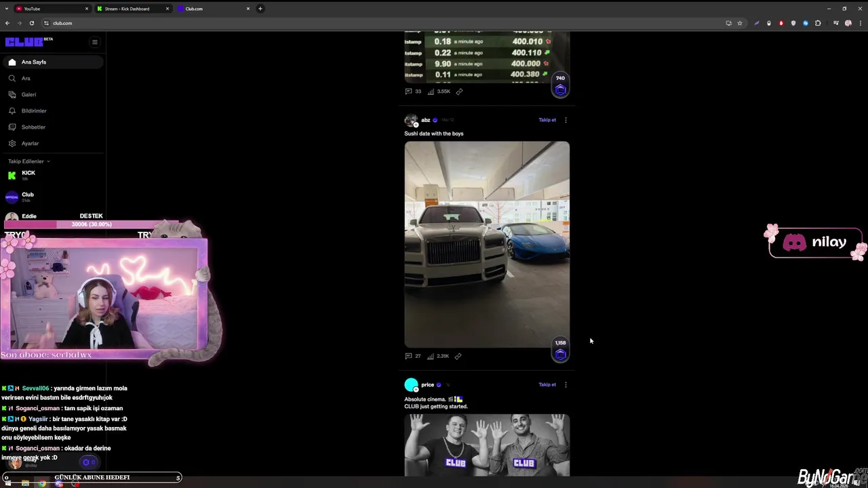The image size is (868, 488).
Task: Click "Sushi date with the boys" text
Action: point(434,134)
